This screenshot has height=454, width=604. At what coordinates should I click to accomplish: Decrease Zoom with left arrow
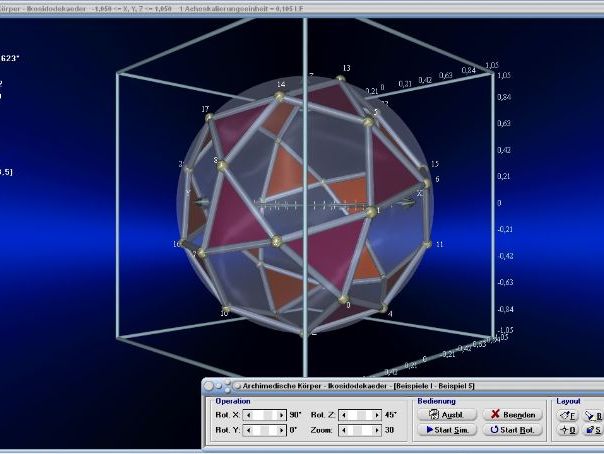click(x=344, y=430)
